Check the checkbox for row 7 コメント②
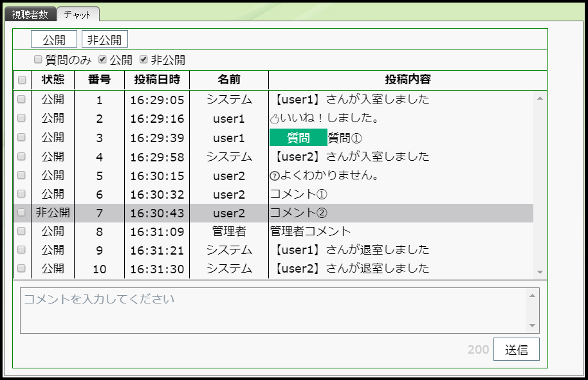The height and width of the screenshot is (380, 588). tap(22, 213)
